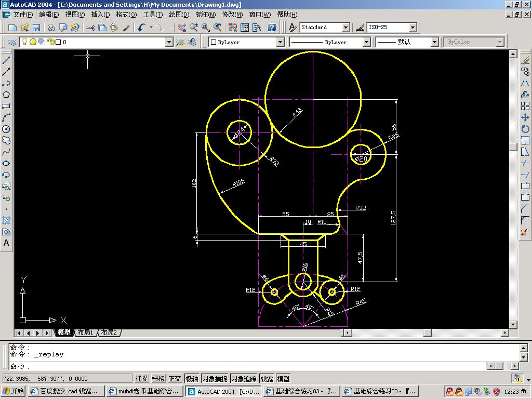Select the Revision Cloud tool
532x399 pixels.
coord(6,140)
